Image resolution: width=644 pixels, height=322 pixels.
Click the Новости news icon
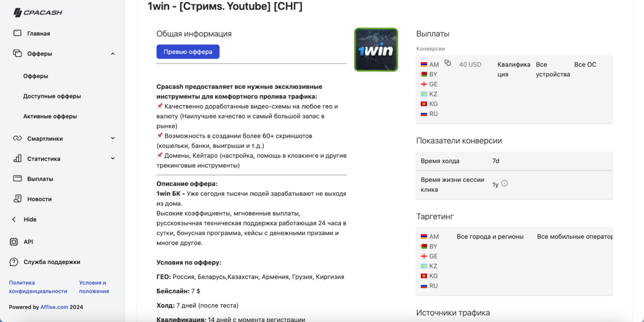(x=17, y=199)
